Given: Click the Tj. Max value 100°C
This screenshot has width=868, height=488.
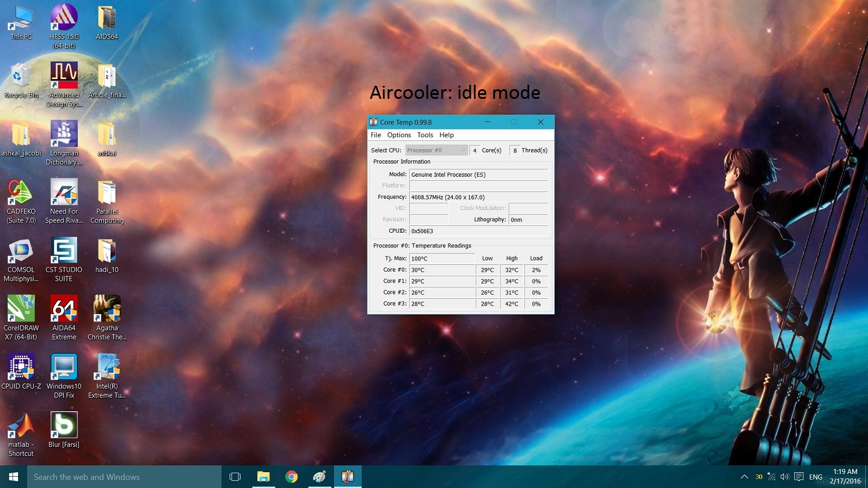Looking at the screenshot, I should 442,259.
